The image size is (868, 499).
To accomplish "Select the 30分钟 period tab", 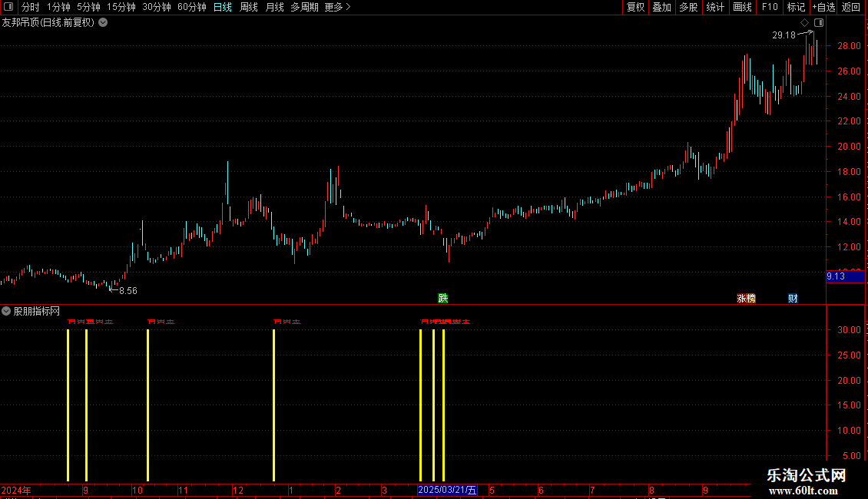I will pyautogui.click(x=156, y=7).
